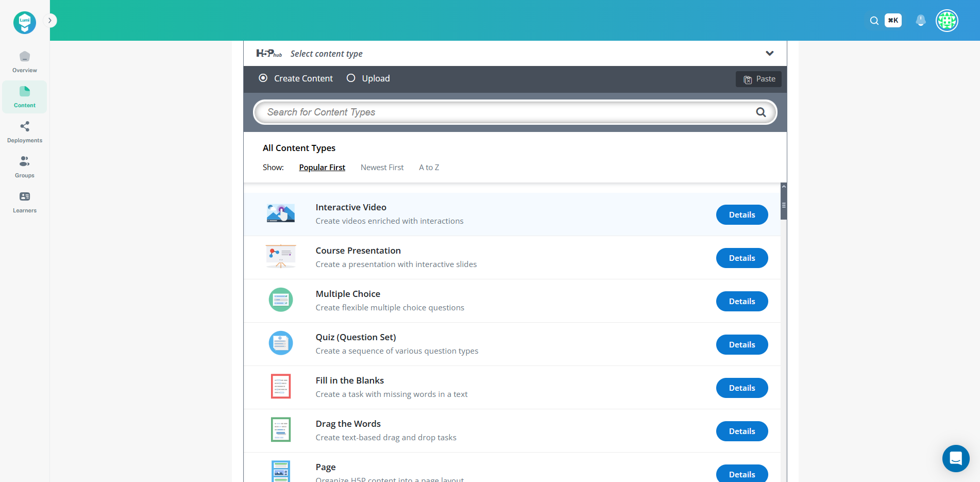Open the Groups page icon
The height and width of the screenshot is (482, 980).
[x=25, y=162]
